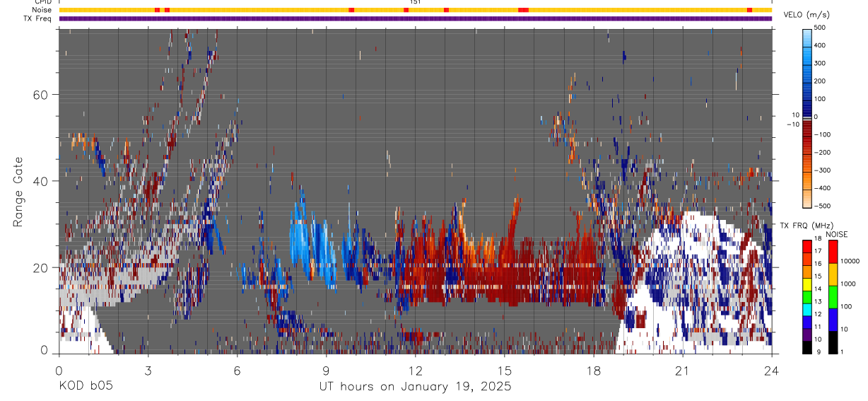868x401 pixels.
Task: Select the green swatch of NOISE legend
Action: 832,297
